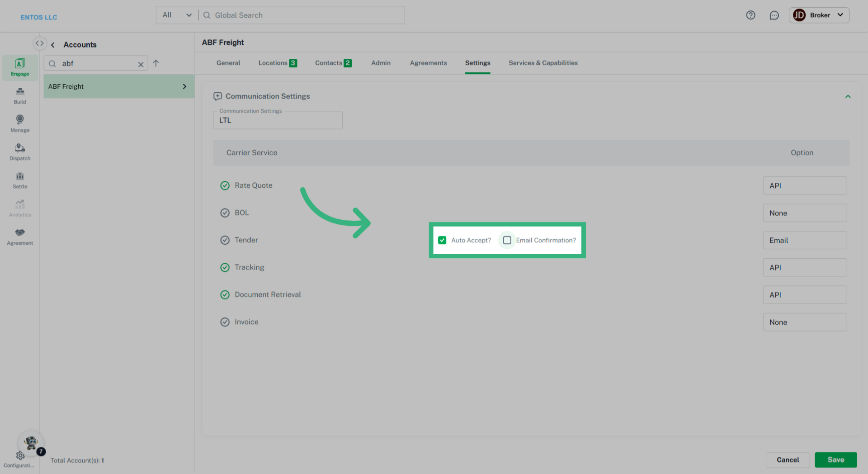
Task: Select the Settle sidebar icon
Action: [x=19, y=180]
